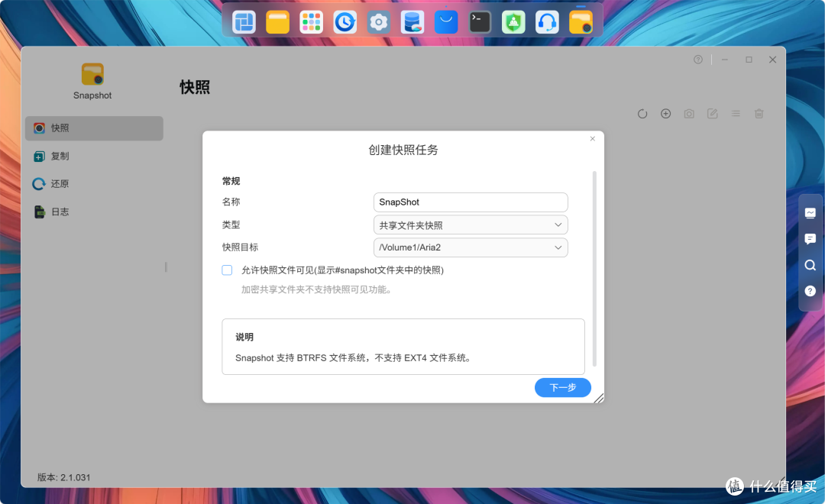Open the terminal dock icon

point(479,22)
